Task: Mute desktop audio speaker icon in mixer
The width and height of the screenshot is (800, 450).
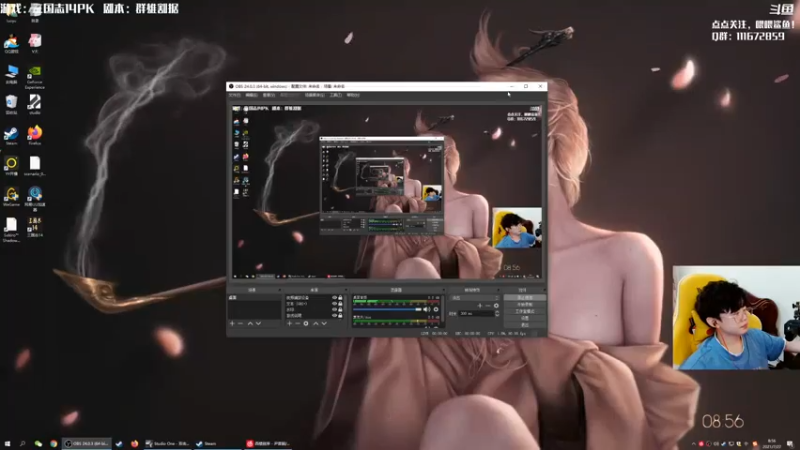Action: pos(427,309)
